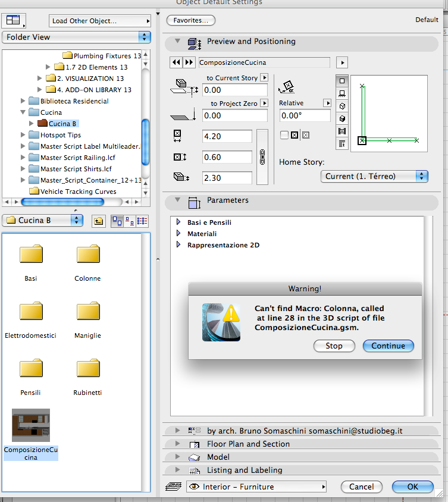The image size is (448, 502).
Task: Click the 2.30 height input field
Action: (227, 178)
